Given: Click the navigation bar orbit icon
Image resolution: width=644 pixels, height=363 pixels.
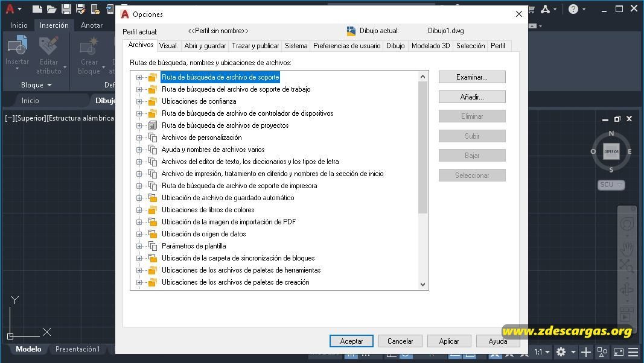Looking at the screenshot, I should coord(626,289).
